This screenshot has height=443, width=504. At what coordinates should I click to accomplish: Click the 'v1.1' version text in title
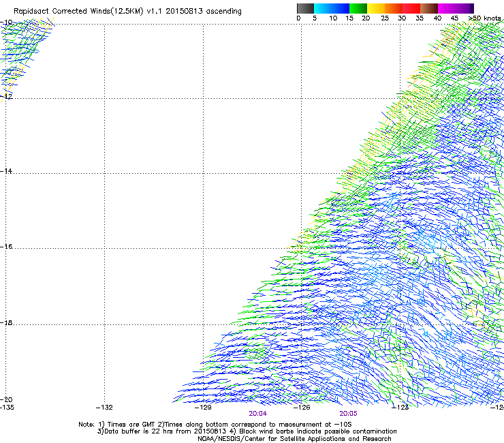(x=154, y=12)
